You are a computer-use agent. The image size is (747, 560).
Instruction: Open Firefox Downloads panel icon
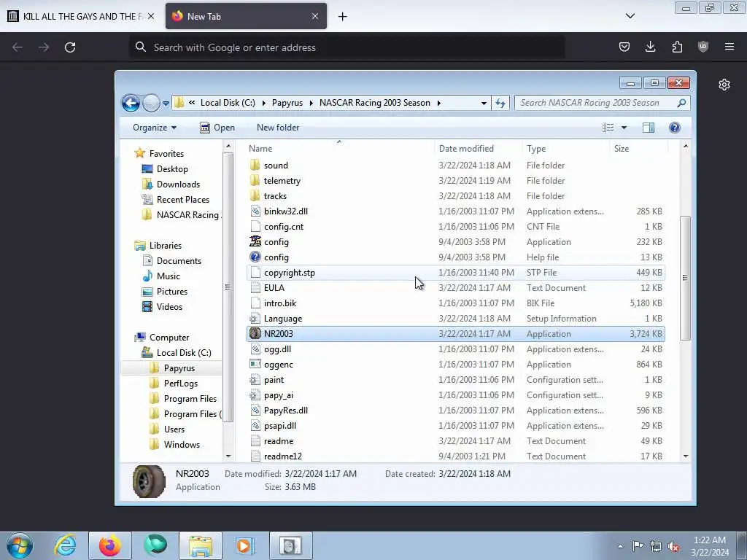(x=650, y=47)
